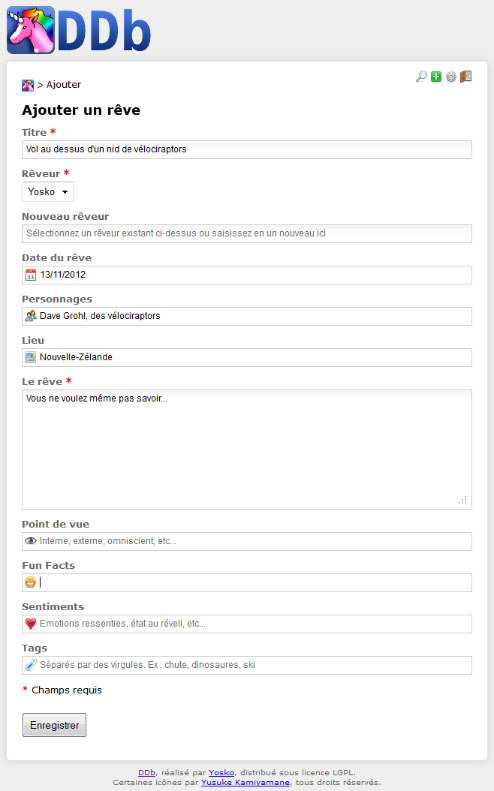The width and height of the screenshot is (494, 791).
Task: Click the DDb unicorn logo
Action: (x=79, y=30)
